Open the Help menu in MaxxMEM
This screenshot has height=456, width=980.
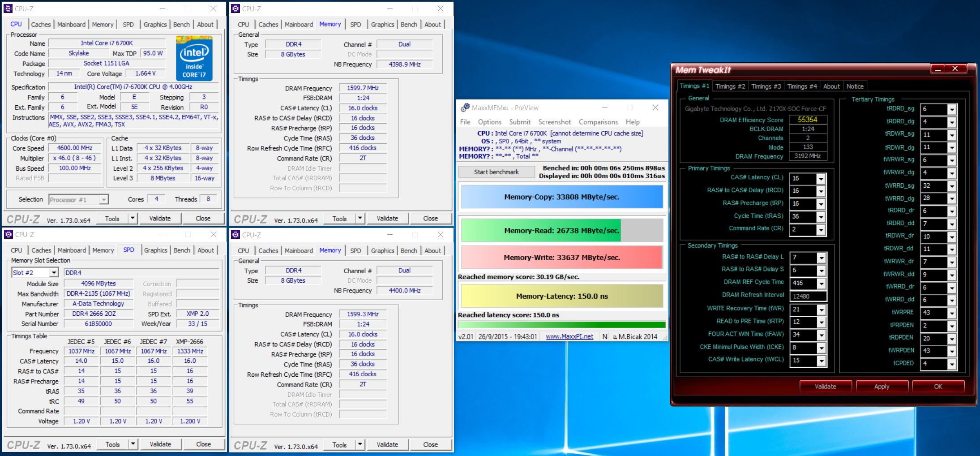pyautogui.click(x=633, y=122)
